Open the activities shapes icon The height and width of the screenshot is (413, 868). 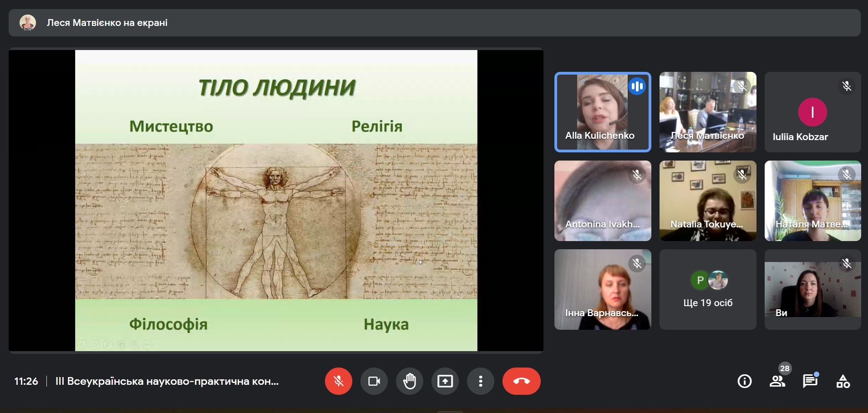click(x=843, y=381)
